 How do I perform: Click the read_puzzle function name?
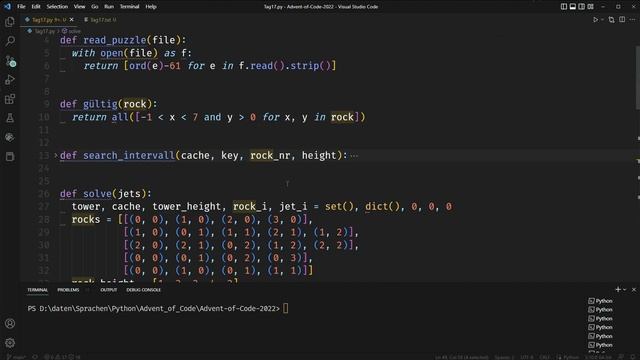(x=115, y=40)
